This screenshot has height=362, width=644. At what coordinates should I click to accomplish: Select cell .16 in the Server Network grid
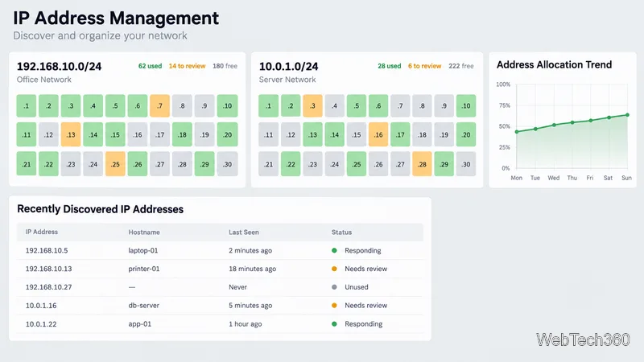(378, 134)
